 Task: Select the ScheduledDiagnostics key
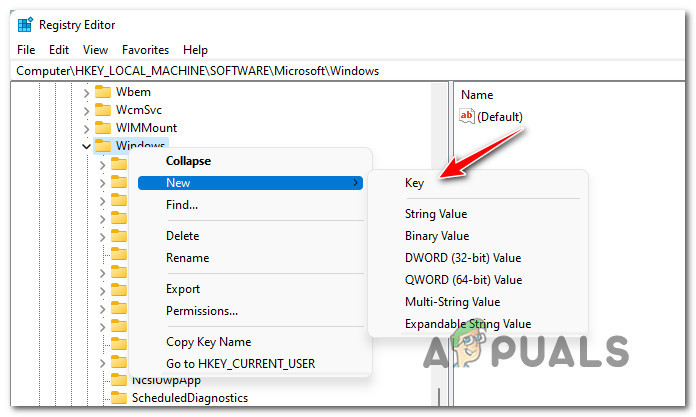tap(190, 398)
